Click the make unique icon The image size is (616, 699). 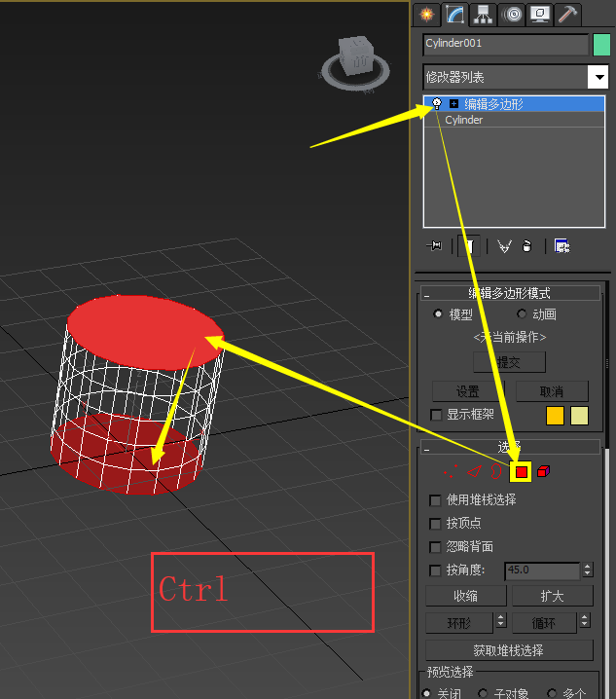pos(504,246)
